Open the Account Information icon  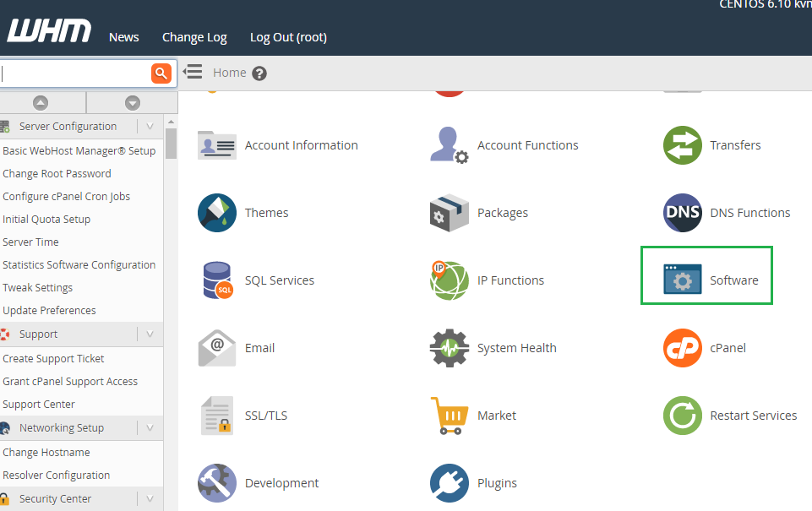(x=217, y=145)
